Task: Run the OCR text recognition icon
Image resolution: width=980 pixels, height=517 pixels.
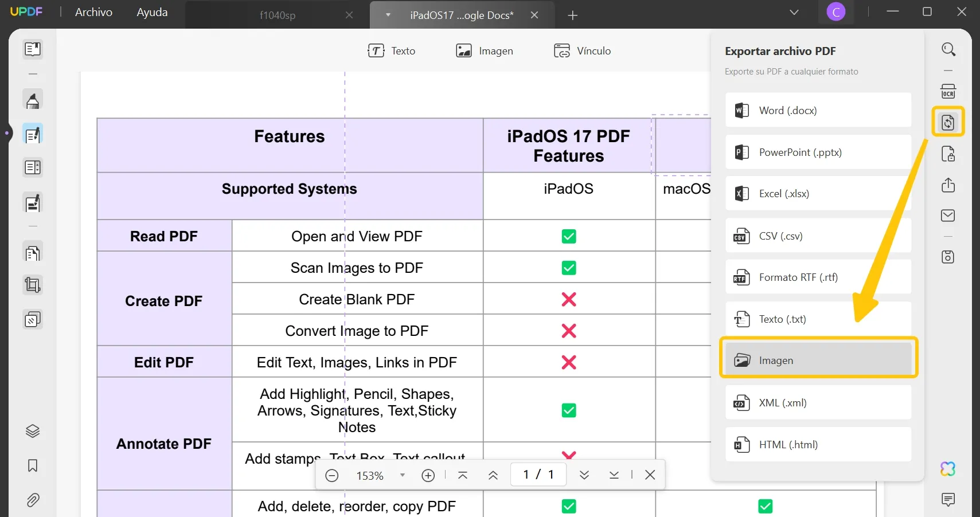Action: pyautogui.click(x=948, y=91)
